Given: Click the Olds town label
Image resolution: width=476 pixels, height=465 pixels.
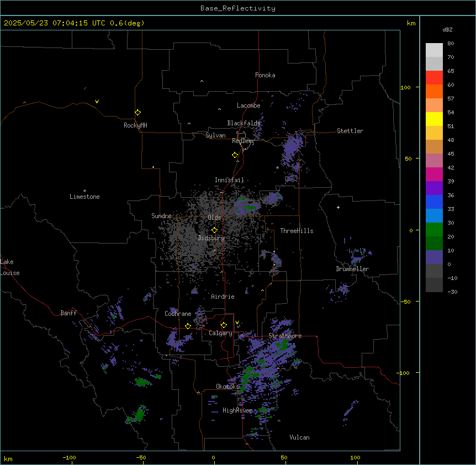Looking at the screenshot, I should (x=214, y=218).
